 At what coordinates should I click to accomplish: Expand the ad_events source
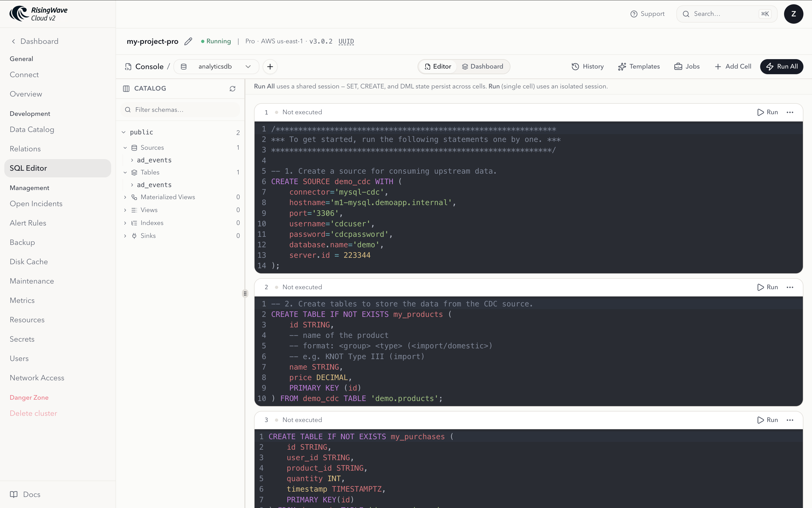(132, 160)
